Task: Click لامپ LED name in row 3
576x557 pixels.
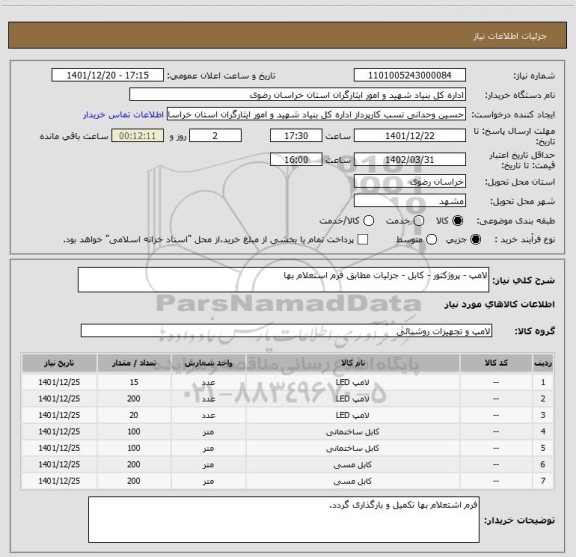Action: (x=352, y=415)
